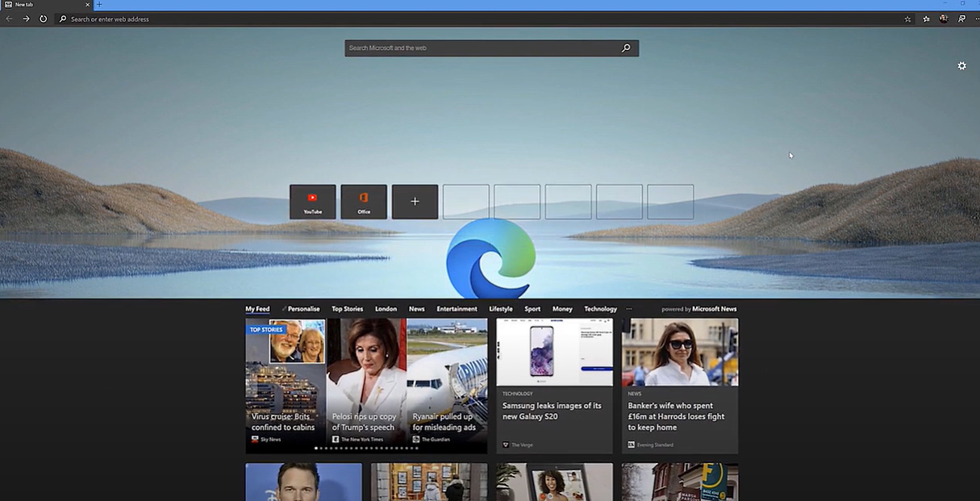Open the Microsoft News link

point(714,309)
